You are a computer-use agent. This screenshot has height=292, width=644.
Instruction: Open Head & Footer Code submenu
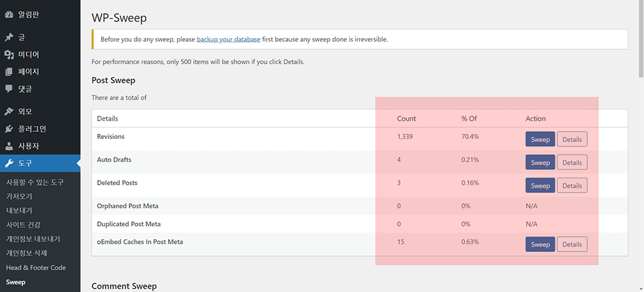point(35,268)
